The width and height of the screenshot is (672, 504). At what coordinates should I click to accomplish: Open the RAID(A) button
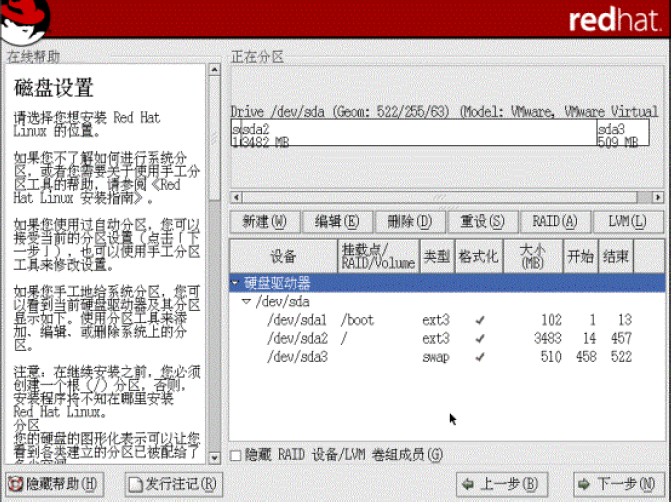555,222
